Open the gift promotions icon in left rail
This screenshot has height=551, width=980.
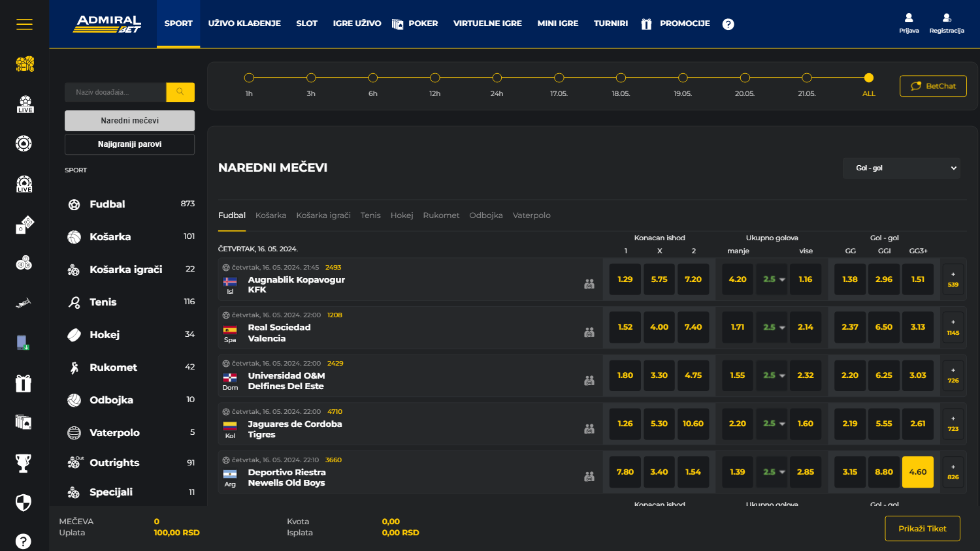pyautogui.click(x=24, y=383)
